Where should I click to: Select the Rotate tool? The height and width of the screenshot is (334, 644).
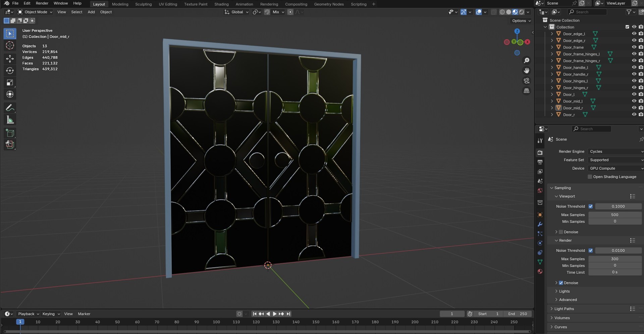(10, 71)
